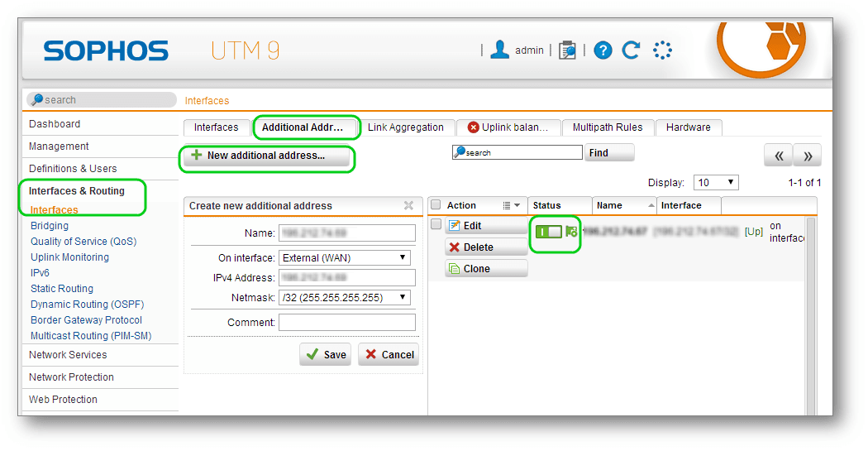Click the Edit button
The height and width of the screenshot is (451, 868).
[x=486, y=225]
